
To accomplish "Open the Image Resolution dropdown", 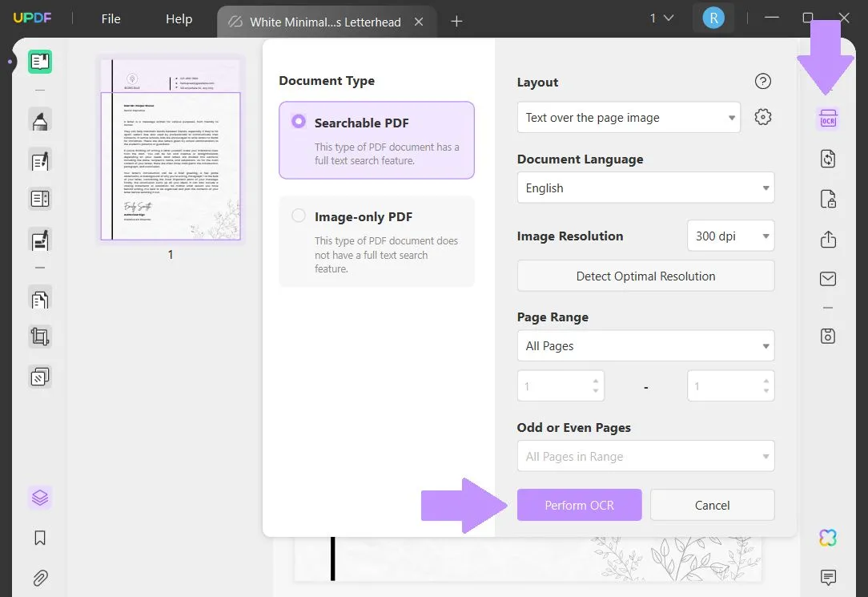I will (729, 236).
